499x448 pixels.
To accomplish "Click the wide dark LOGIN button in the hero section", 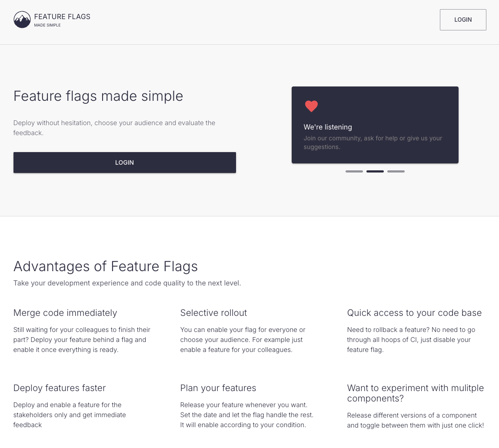I will click(x=124, y=163).
